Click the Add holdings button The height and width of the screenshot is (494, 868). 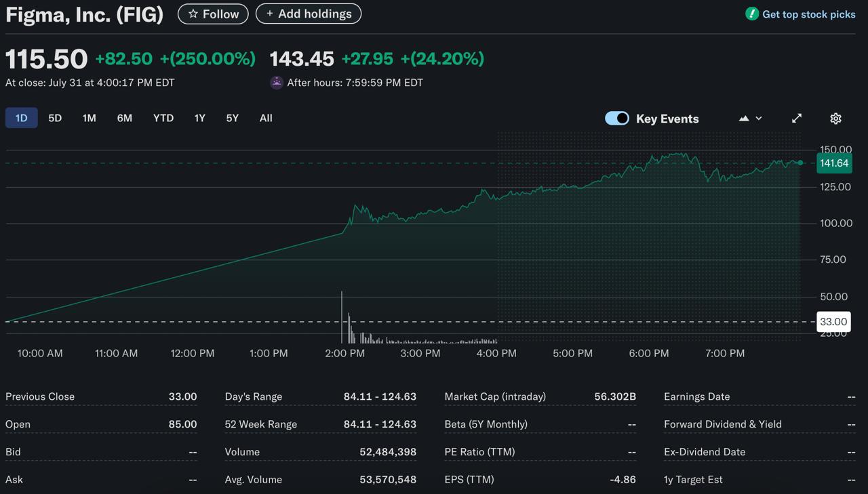coord(309,14)
